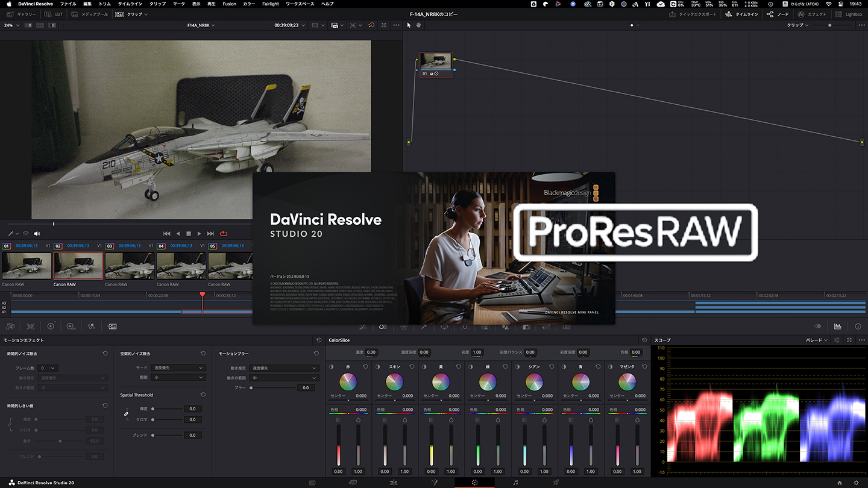Enable loop playback in the viewer

tap(222, 234)
